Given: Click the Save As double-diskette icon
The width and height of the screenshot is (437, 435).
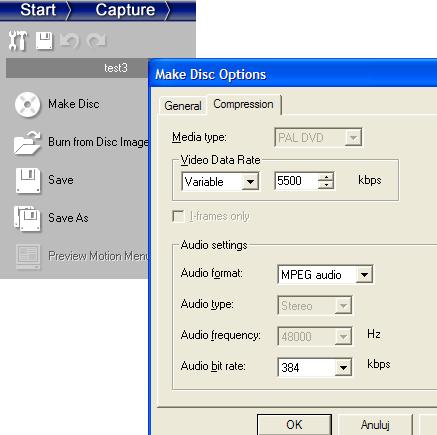Looking at the screenshot, I should 27,218.
